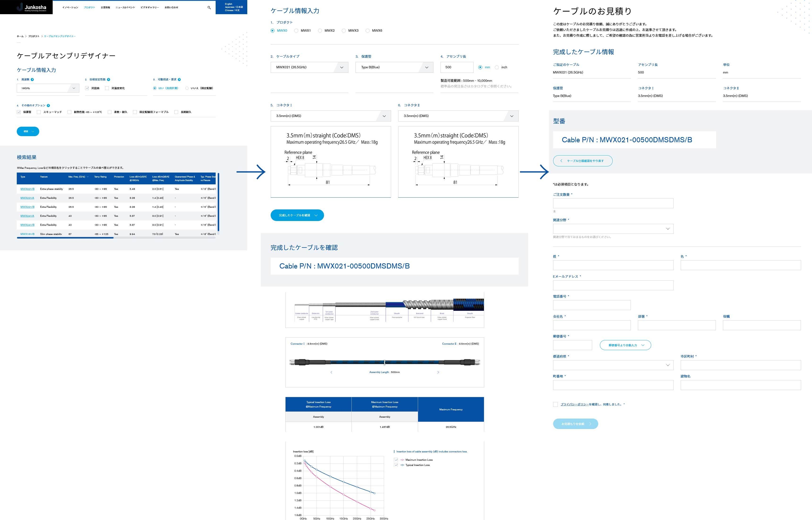Click help icon next to 位相安定性能
Screen dimensions: 812x520
coord(109,80)
